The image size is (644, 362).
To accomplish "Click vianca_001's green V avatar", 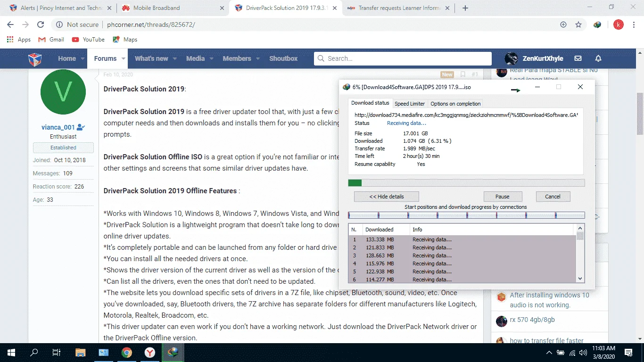I will [x=63, y=92].
